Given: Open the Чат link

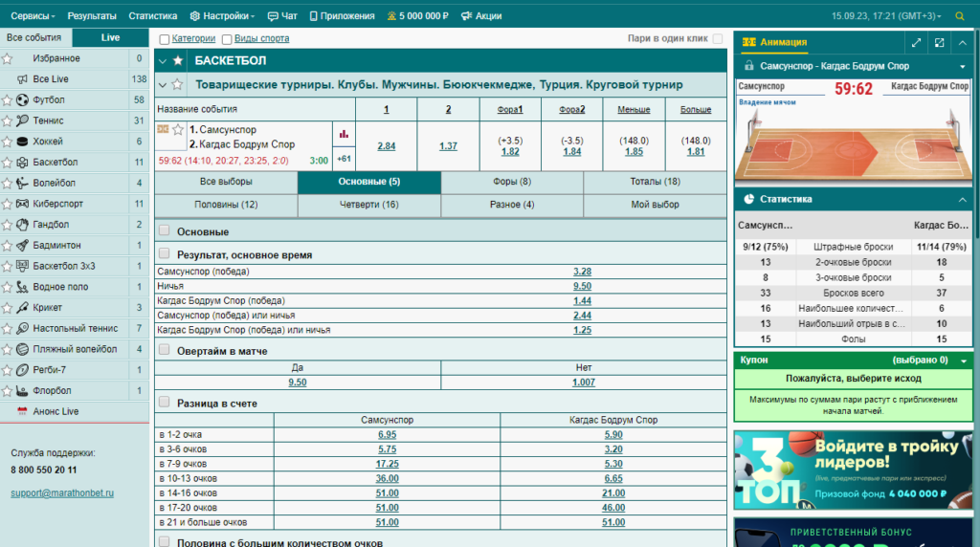Looking at the screenshot, I should [x=282, y=16].
